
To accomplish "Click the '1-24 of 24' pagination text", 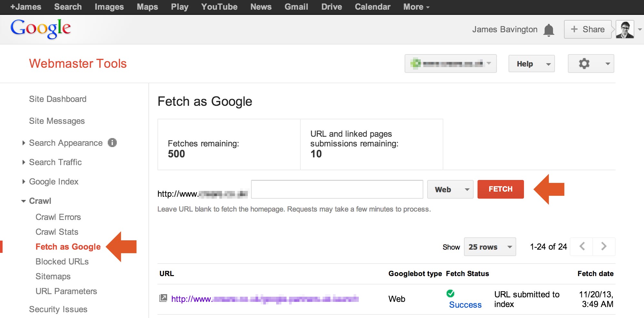I will point(548,247).
